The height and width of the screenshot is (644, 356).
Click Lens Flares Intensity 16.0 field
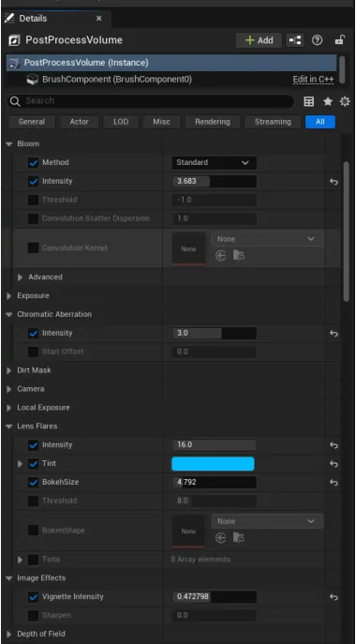(214, 445)
